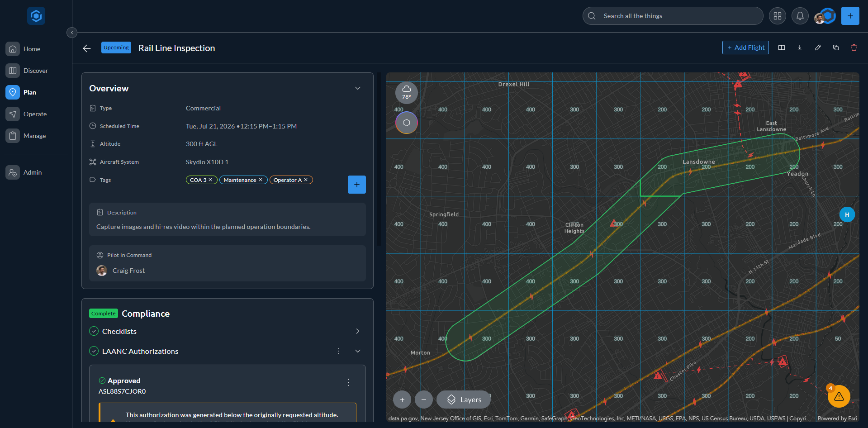The width and height of the screenshot is (868, 428).
Task: Click the Rail Line Inspection title
Action: [x=177, y=48]
